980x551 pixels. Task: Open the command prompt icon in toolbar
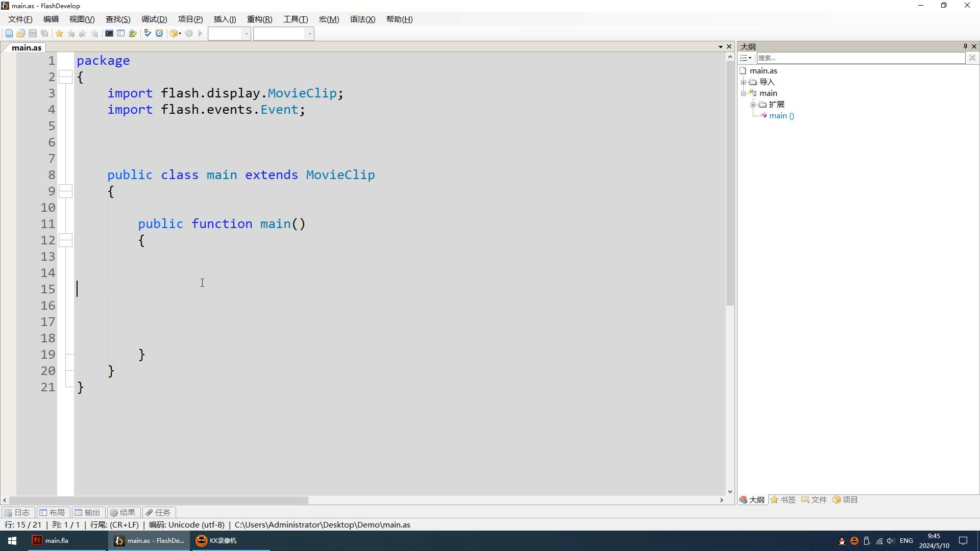[x=109, y=34]
